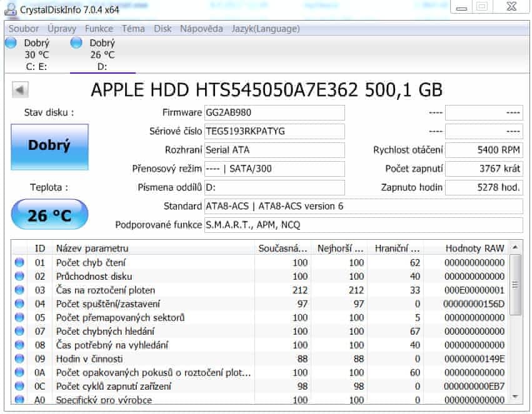Click the status icon for attribute 07
Viewport: 532px width, 414px height.
click(19, 331)
